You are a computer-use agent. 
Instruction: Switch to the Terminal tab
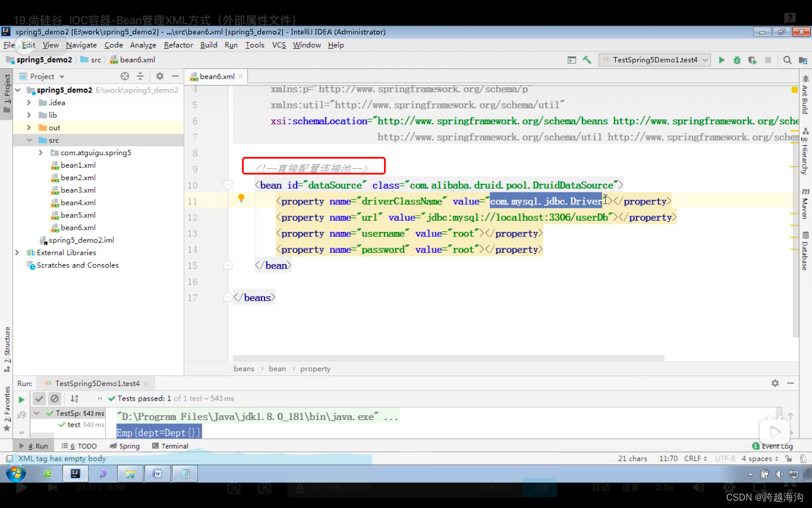tap(170, 446)
